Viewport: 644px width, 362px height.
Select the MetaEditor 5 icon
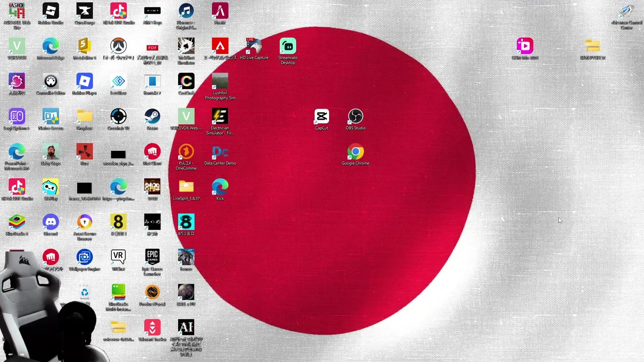pyautogui.click(x=85, y=46)
